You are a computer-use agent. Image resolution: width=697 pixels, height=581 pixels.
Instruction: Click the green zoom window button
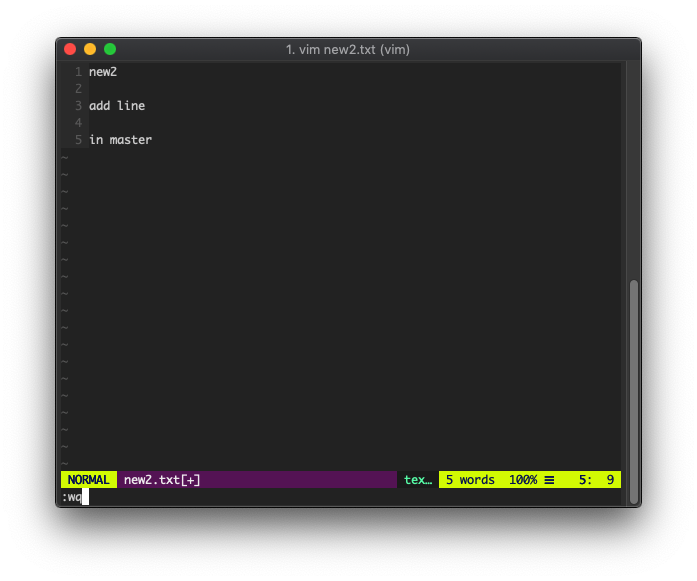110,49
